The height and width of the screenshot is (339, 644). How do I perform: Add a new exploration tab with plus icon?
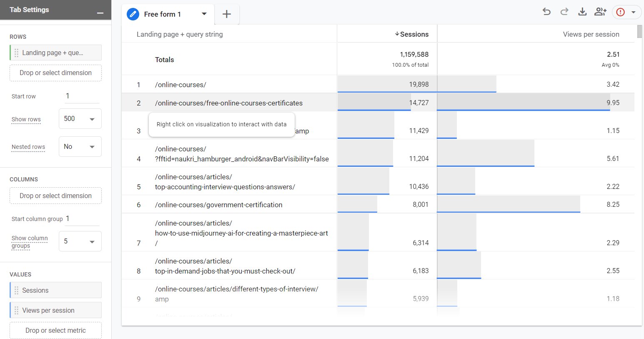[227, 14]
